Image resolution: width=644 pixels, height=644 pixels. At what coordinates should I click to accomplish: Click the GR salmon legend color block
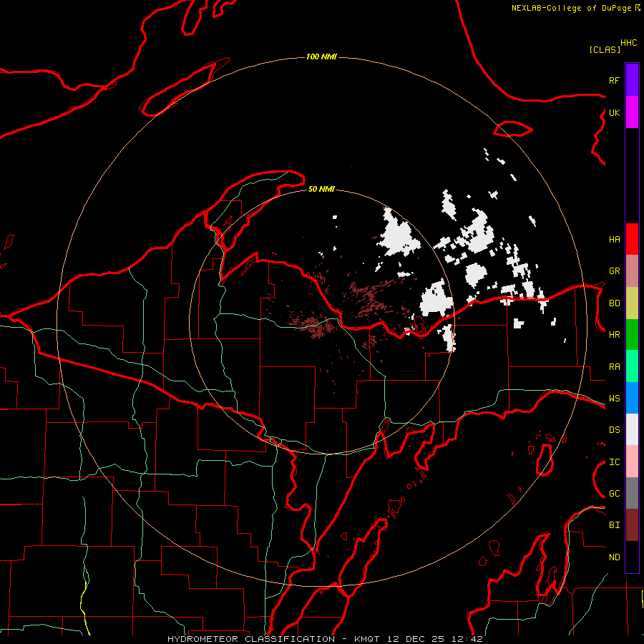(632, 270)
